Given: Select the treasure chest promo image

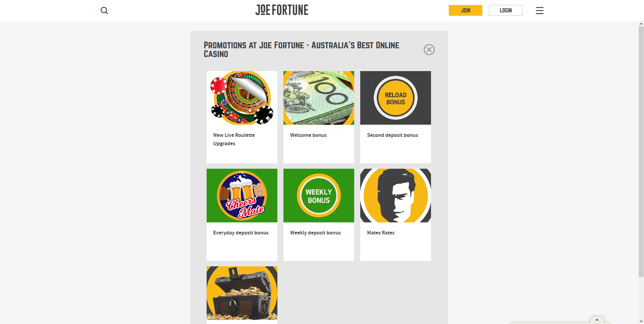Looking at the screenshot, I should point(242,293).
